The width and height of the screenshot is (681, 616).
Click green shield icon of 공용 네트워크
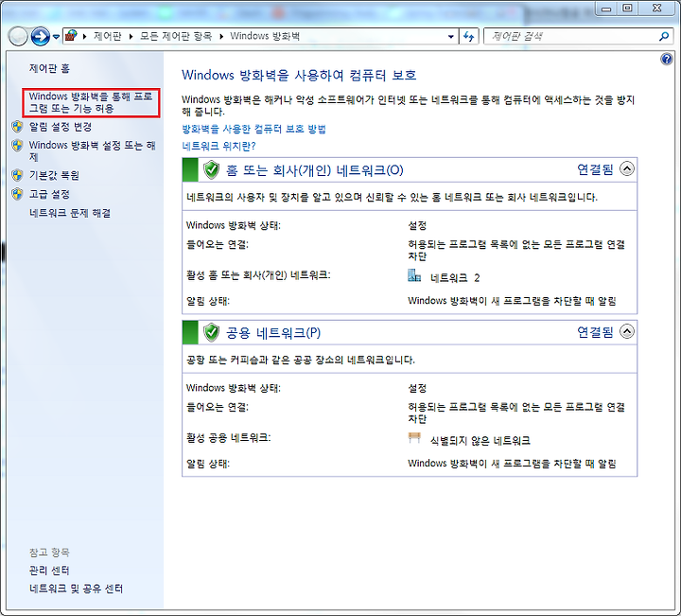point(212,333)
